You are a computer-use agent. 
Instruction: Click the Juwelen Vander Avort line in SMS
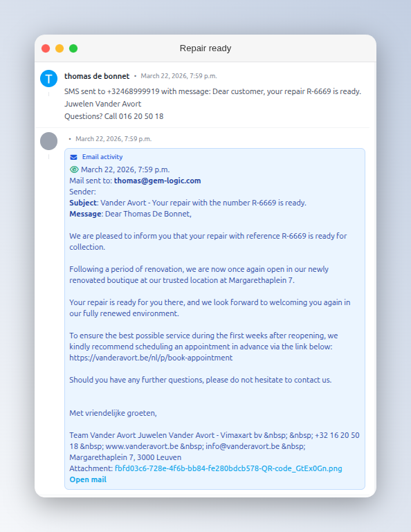coord(103,104)
